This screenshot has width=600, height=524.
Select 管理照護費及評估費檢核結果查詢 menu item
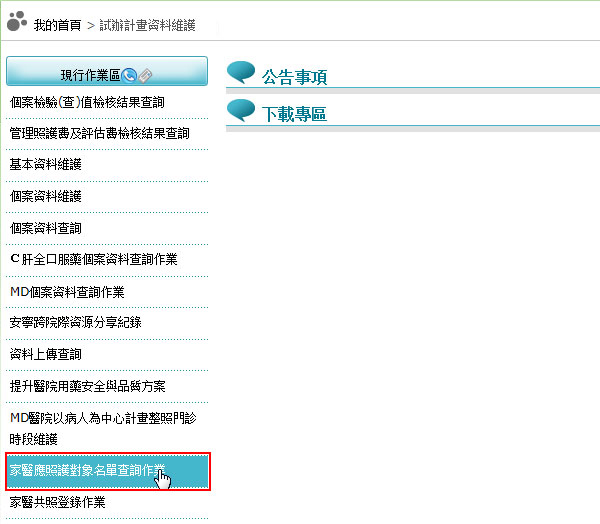click(99, 133)
